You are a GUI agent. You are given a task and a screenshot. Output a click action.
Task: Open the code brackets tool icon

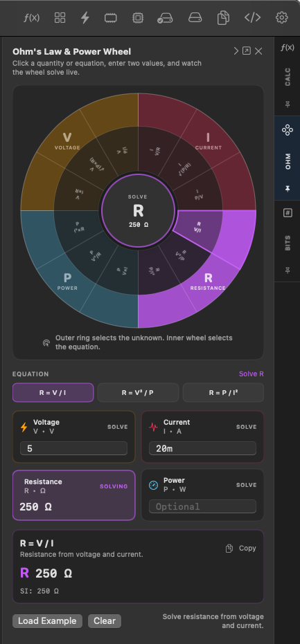pyautogui.click(x=252, y=18)
